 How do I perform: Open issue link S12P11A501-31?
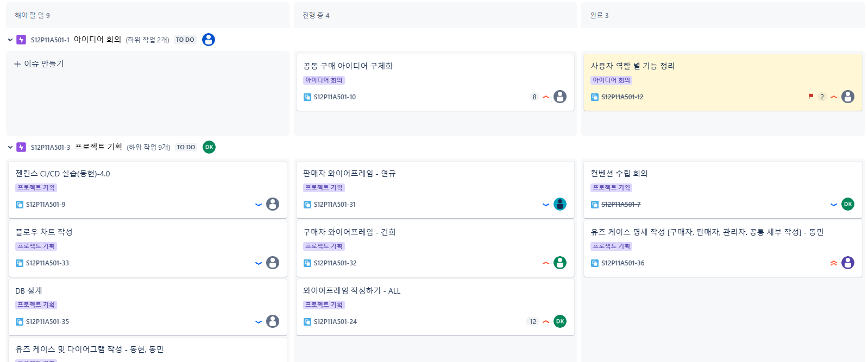click(x=335, y=205)
